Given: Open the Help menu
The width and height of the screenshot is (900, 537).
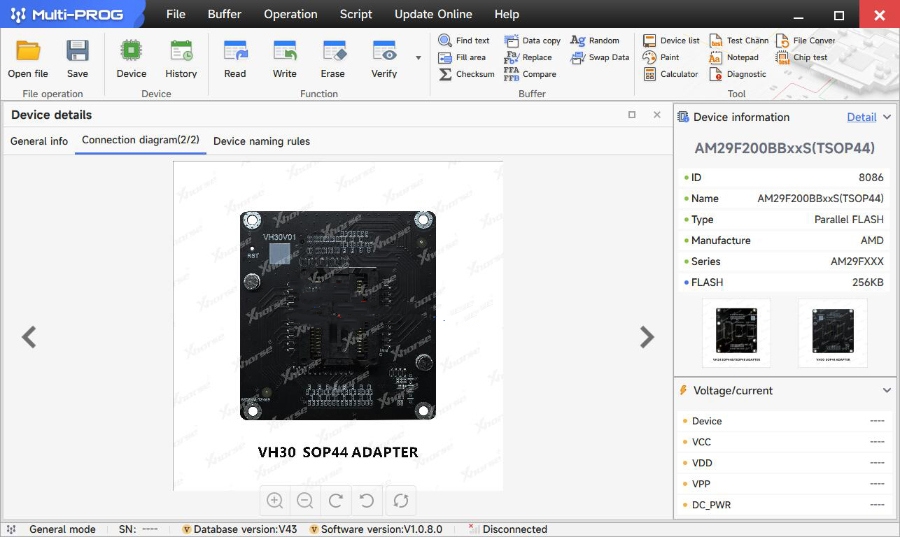Looking at the screenshot, I should [x=507, y=14].
